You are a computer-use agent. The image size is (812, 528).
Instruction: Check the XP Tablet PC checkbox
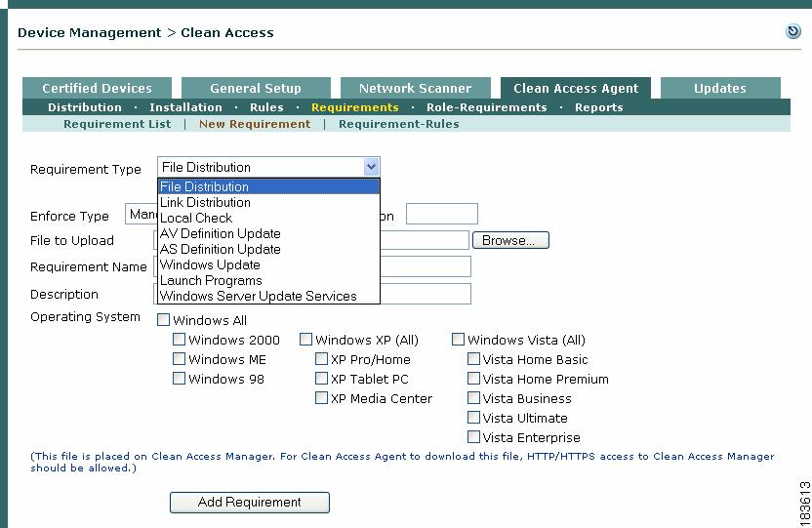click(x=321, y=379)
